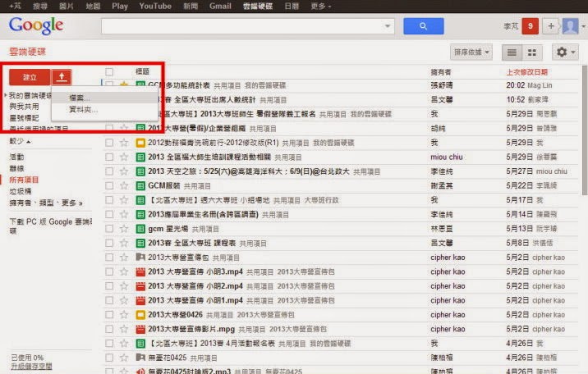Image resolution: width=588 pixels, height=374 pixels.
Task: Sort by the 上次修改日期 column header
Action: 527,72
